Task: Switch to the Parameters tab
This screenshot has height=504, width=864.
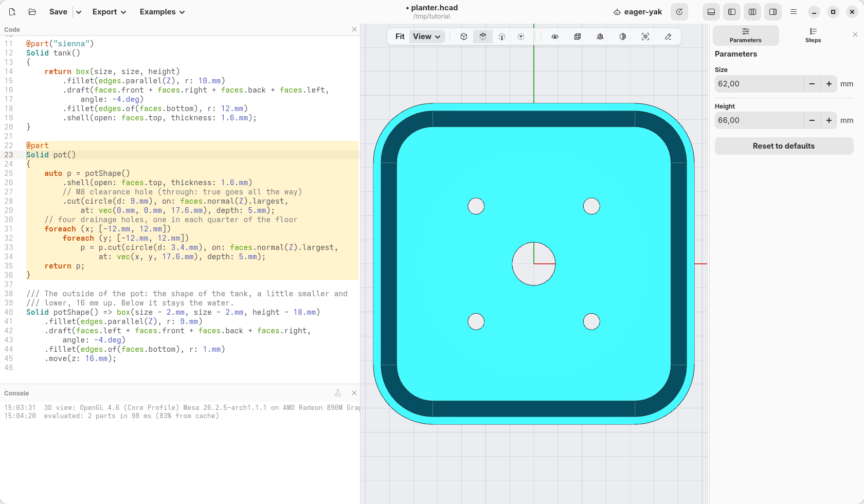Action: [x=746, y=35]
